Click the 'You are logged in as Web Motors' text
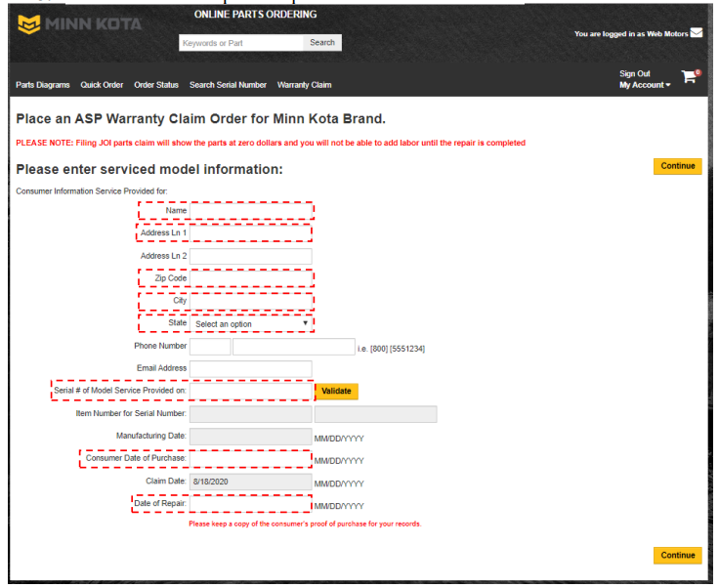The image size is (719, 588). pos(631,34)
